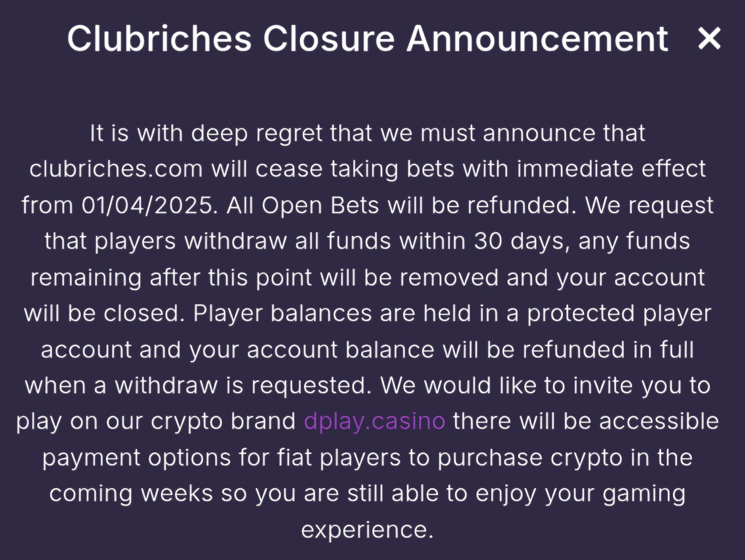
Task: Click the "Player balances" text
Action: click(x=283, y=313)
